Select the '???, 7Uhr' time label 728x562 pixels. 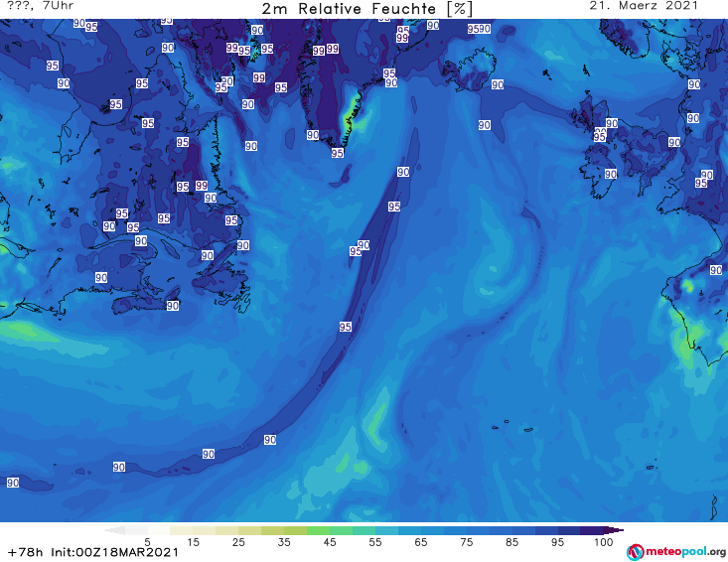click(40, 6)
